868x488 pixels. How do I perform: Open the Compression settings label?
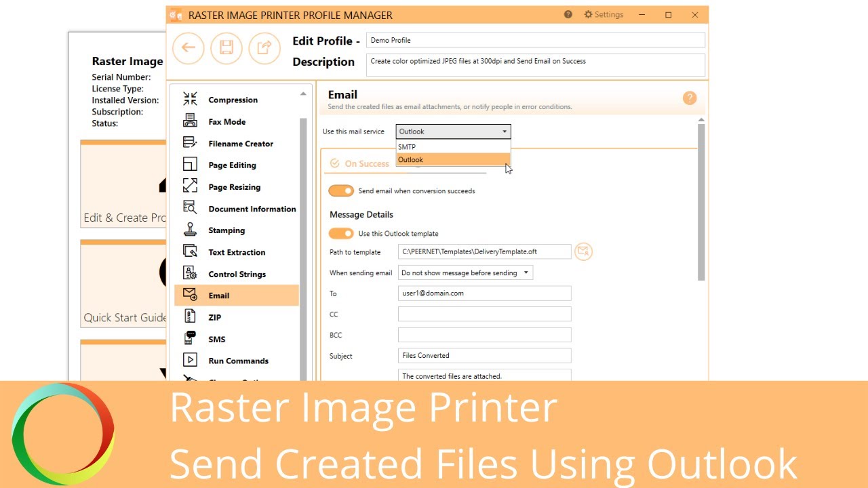[x=233, y=100]
